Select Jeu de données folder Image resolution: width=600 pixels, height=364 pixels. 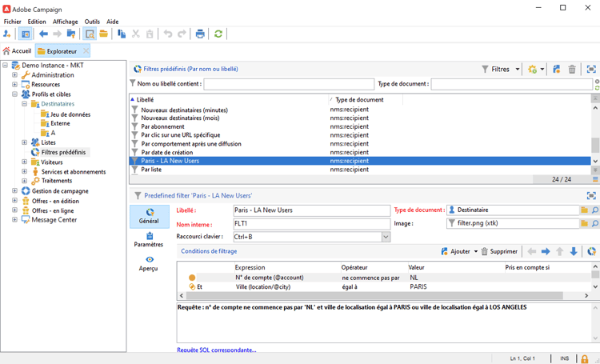pos(70,114)
